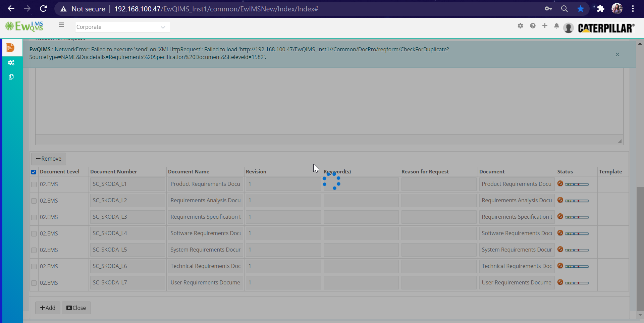644x323 pixels.
Task: Click the Document Number field SC_SKODA_L6
Action: (x=127, y=266)
